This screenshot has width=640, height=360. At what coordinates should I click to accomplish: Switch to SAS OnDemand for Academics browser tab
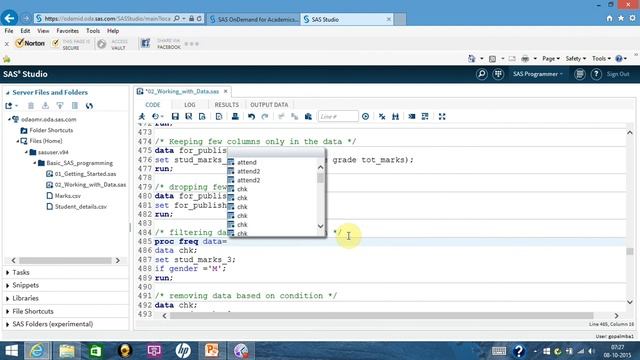pyautogui.click(x=254, y=19)
